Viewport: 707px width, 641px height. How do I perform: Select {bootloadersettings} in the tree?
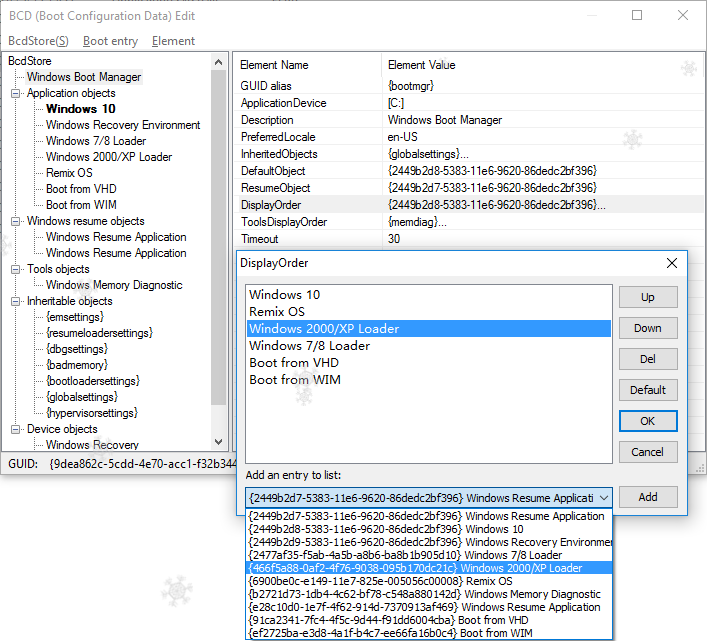pyautogui.click(x=93, y=381)
